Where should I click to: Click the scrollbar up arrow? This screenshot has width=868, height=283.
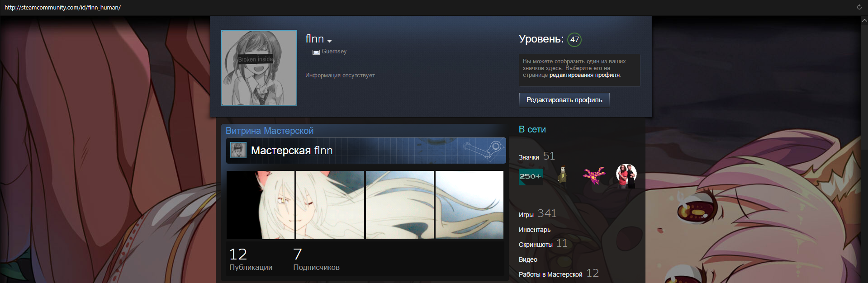point(864,21)
